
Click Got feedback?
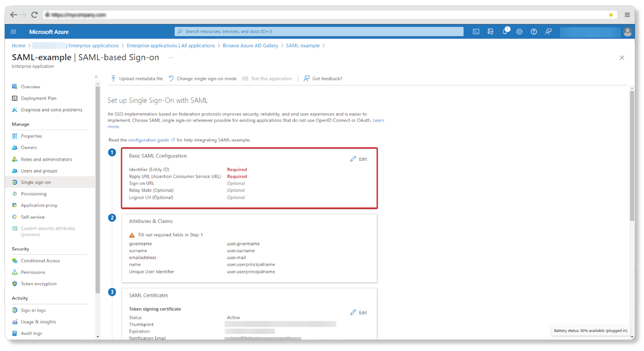(x=323, y=79)
